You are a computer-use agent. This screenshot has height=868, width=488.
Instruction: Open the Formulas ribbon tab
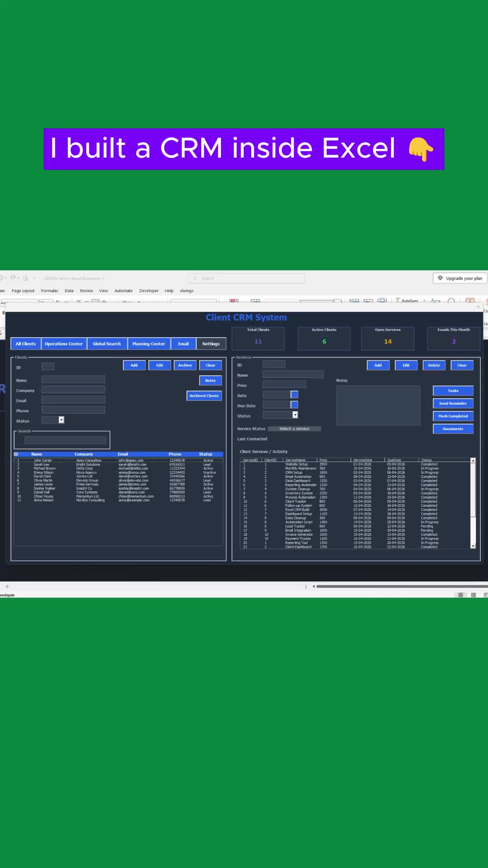[x=50, y=291]
